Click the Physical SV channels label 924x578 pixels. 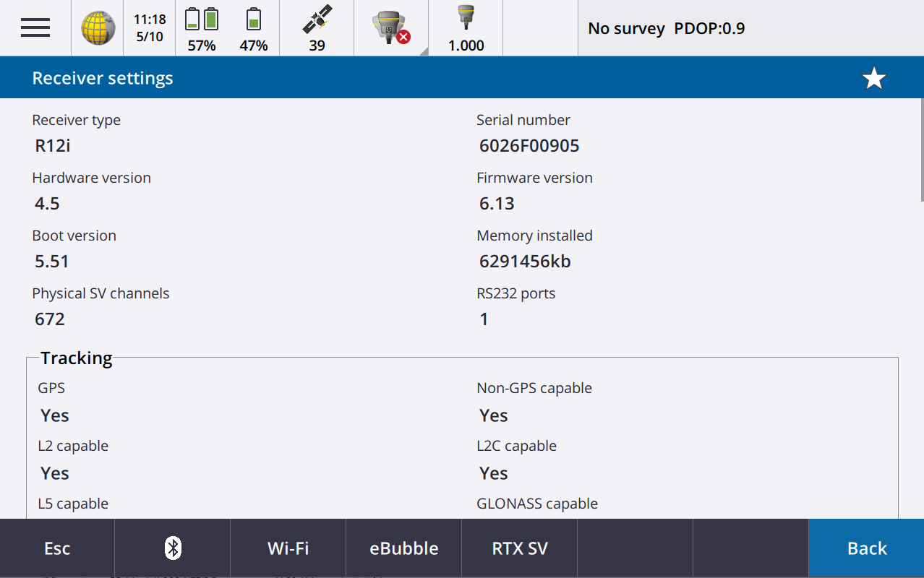pos(100,293)
